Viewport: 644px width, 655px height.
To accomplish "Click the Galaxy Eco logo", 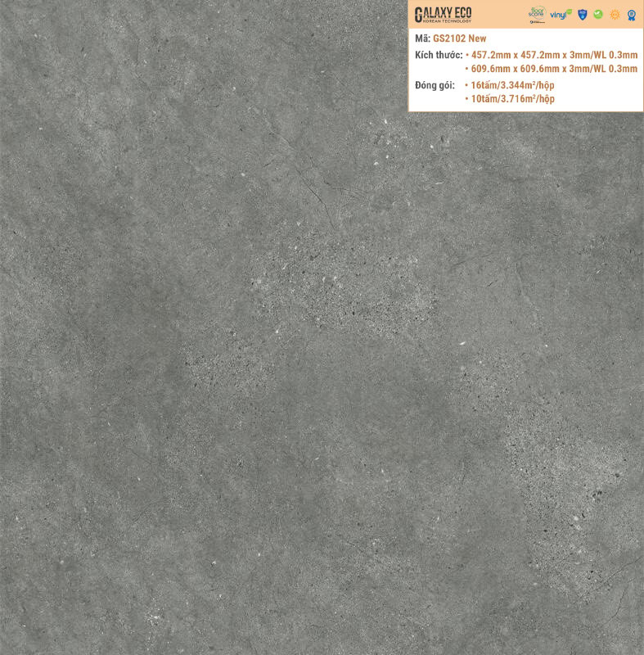I will coord(443,11).
